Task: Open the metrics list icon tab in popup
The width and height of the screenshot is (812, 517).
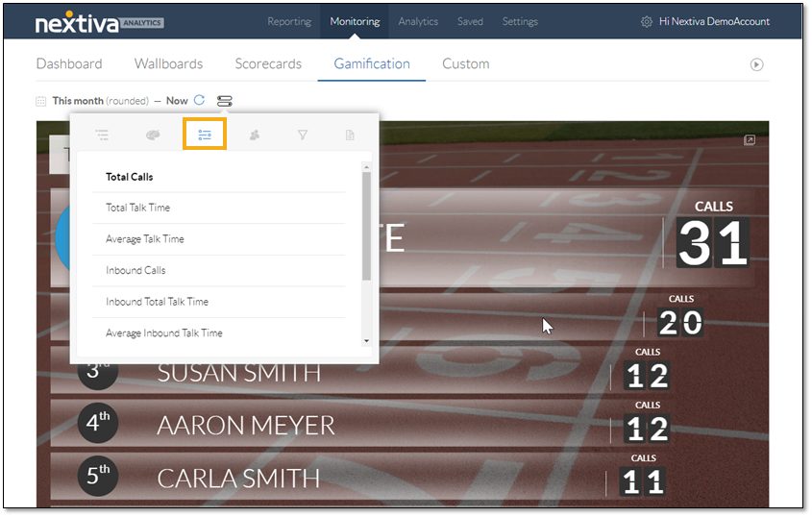Action: (205, 135)
